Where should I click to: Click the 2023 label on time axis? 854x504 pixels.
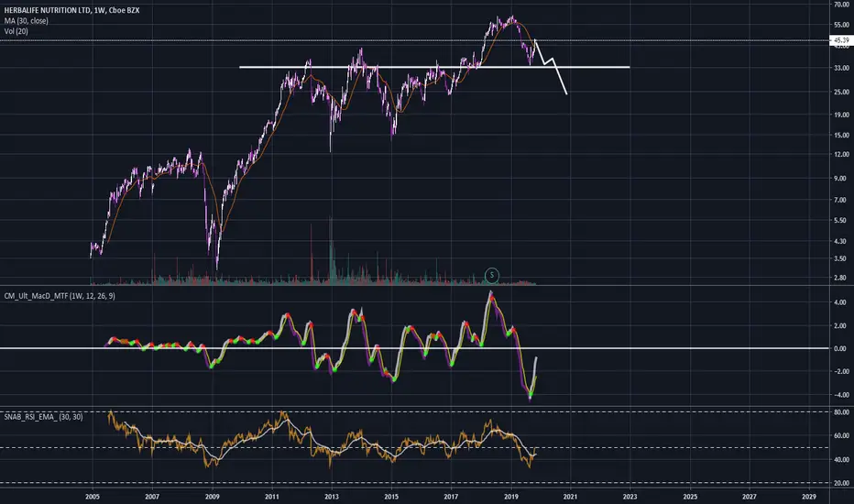[x=630, y=497]
